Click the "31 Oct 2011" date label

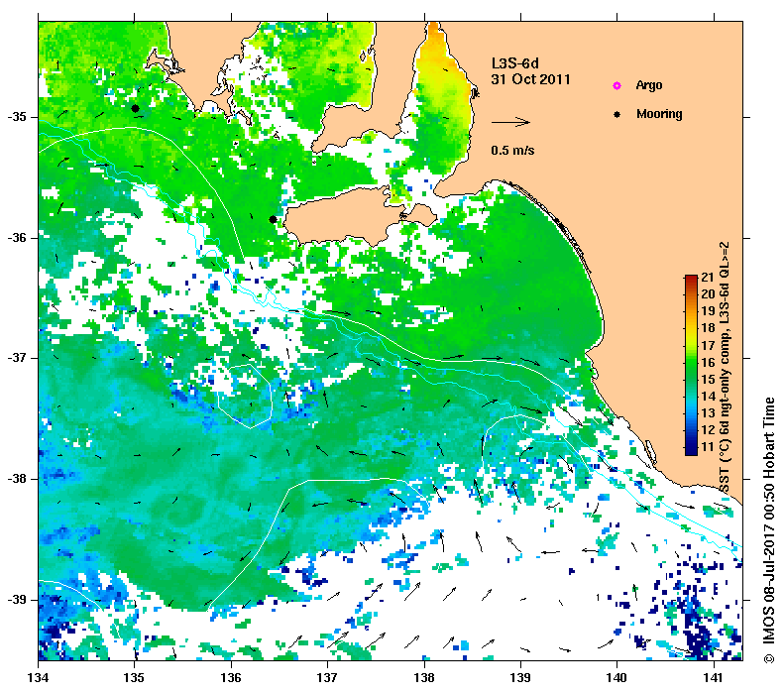[x=530, y=79]
